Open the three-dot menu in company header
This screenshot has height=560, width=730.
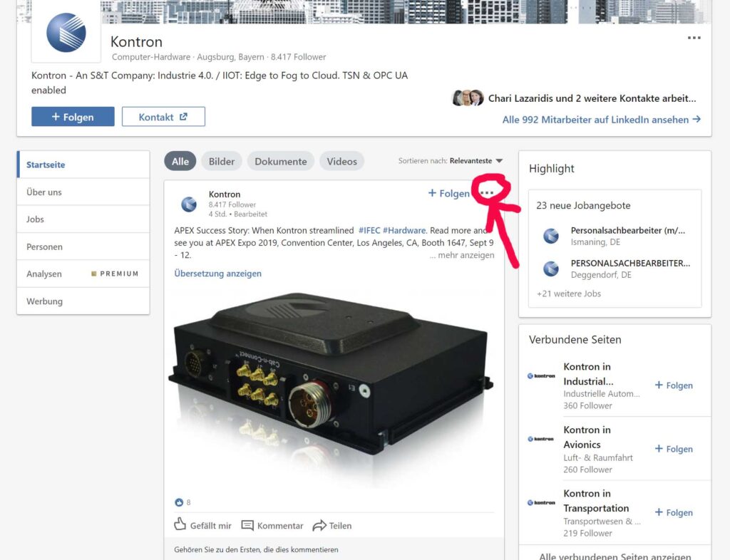pos(694,38)
